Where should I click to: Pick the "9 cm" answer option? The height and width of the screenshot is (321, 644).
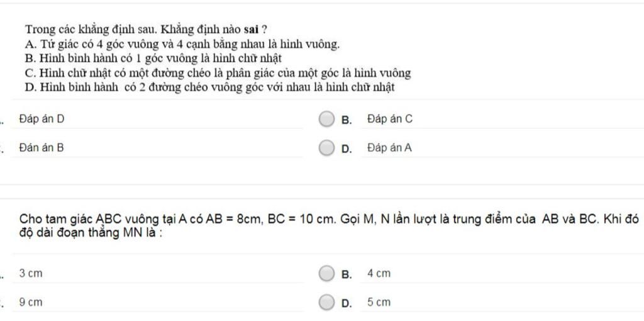[31, 303]
